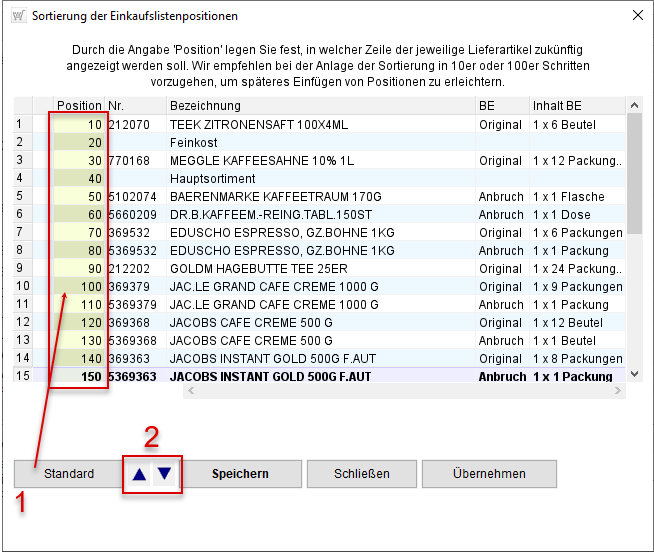
Task: Select row header number 15
Action: 23,377
